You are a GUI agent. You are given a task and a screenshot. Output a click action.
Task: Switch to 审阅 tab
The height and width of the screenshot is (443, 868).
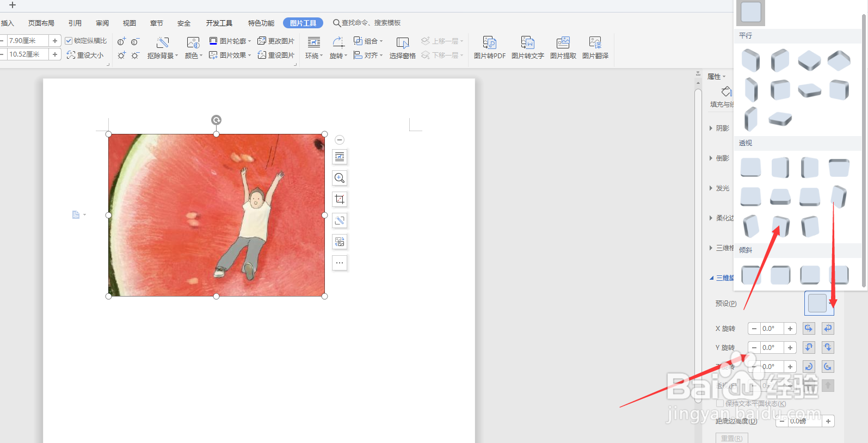pyautogui.click(x=102, y=23)
